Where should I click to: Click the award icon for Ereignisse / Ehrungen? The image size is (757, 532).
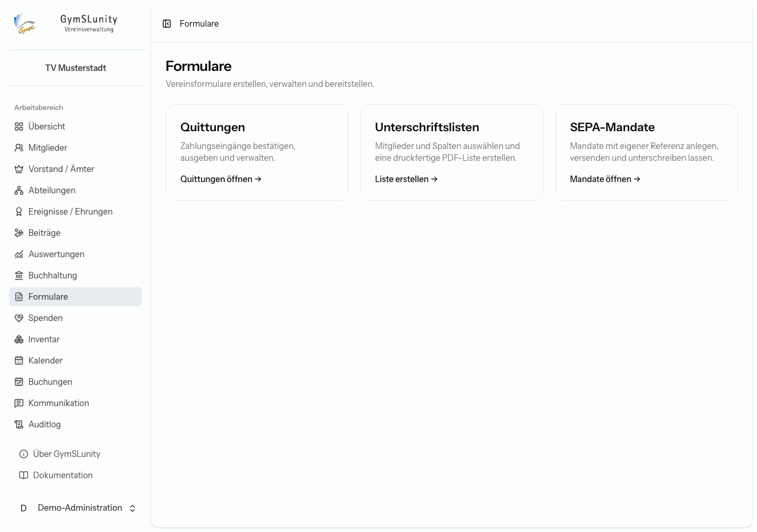click(x=19, y=212)
